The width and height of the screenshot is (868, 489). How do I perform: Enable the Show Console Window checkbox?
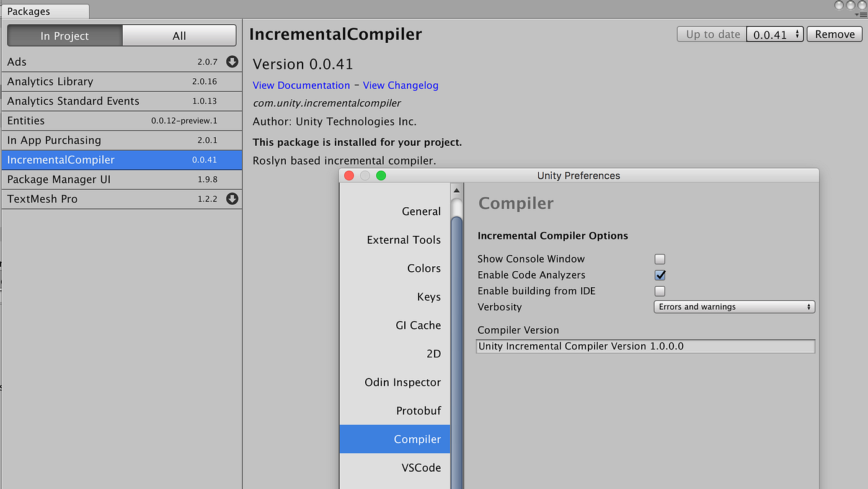click(x=660, y=259)
